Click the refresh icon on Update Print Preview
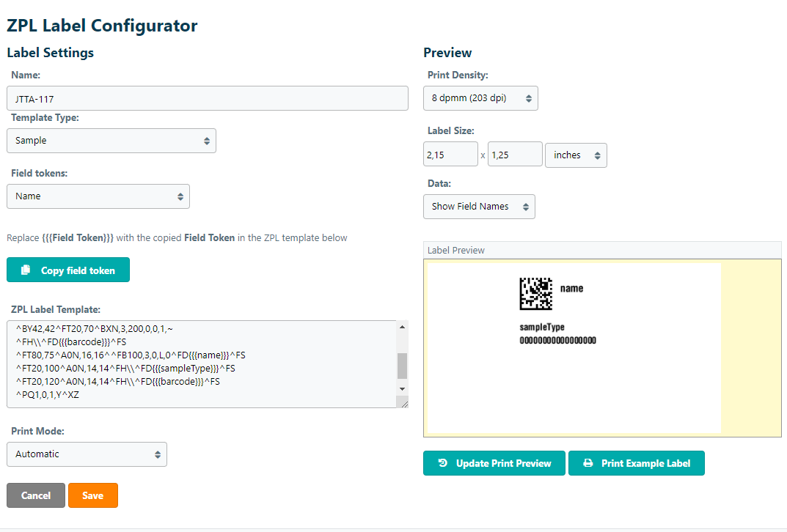 442,463
